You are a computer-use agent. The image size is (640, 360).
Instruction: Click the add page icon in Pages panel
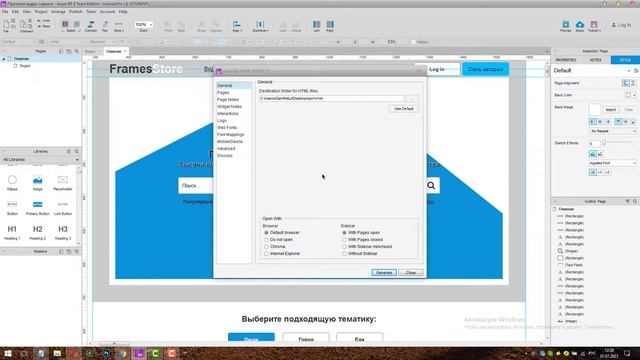coord(61,51)
